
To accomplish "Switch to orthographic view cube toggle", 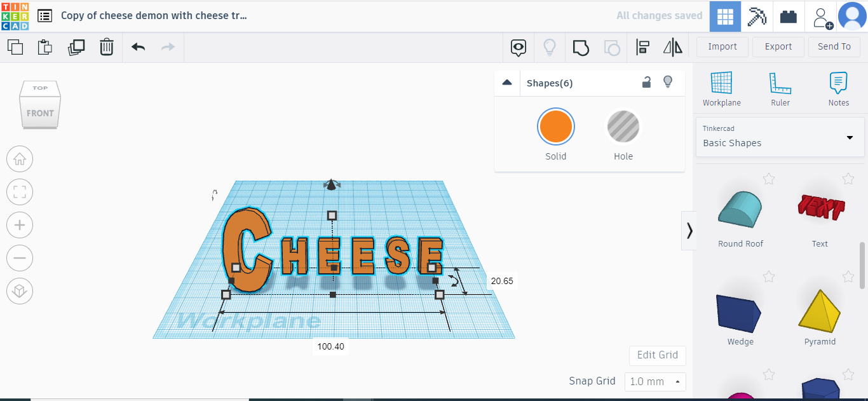I will 20,291.
